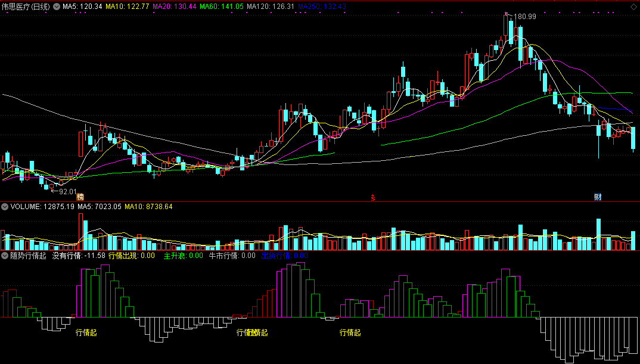Click the high price label 180.99
Screen dimensions: 640x364
tap(524, 17)
